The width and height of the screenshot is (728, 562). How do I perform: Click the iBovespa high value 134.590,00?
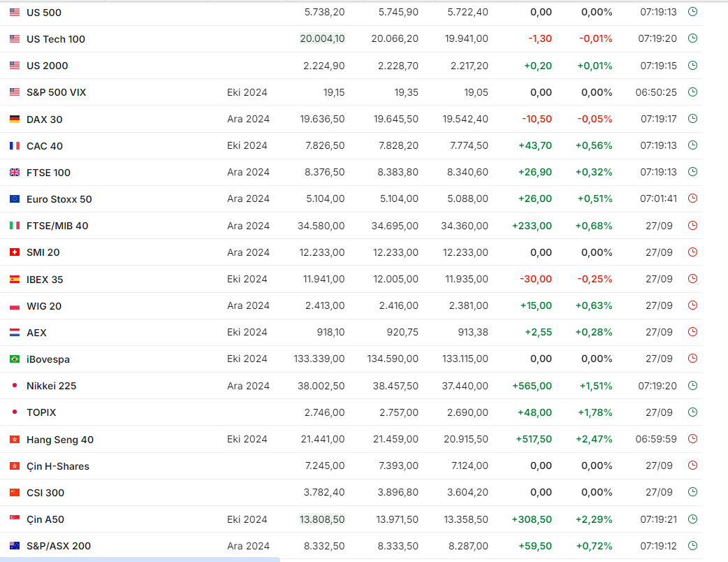pos(393,359)
